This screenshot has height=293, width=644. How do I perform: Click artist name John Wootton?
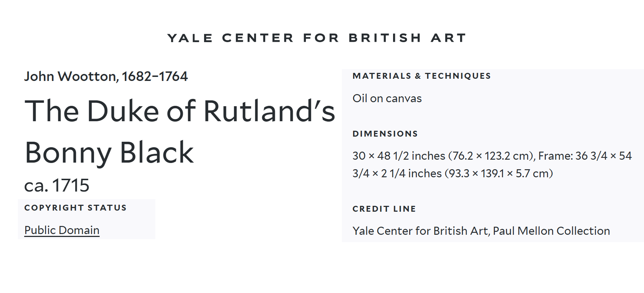pos(70,77)
